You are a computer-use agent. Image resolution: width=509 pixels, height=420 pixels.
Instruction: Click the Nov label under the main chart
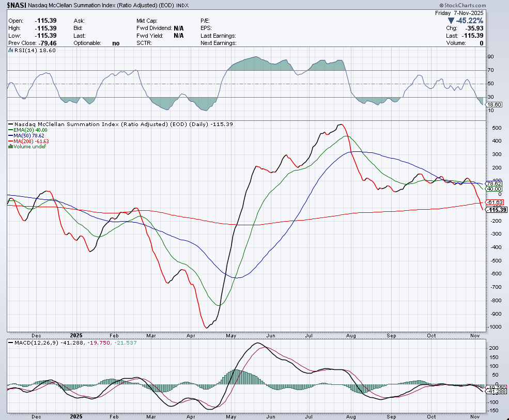point(475,336)
